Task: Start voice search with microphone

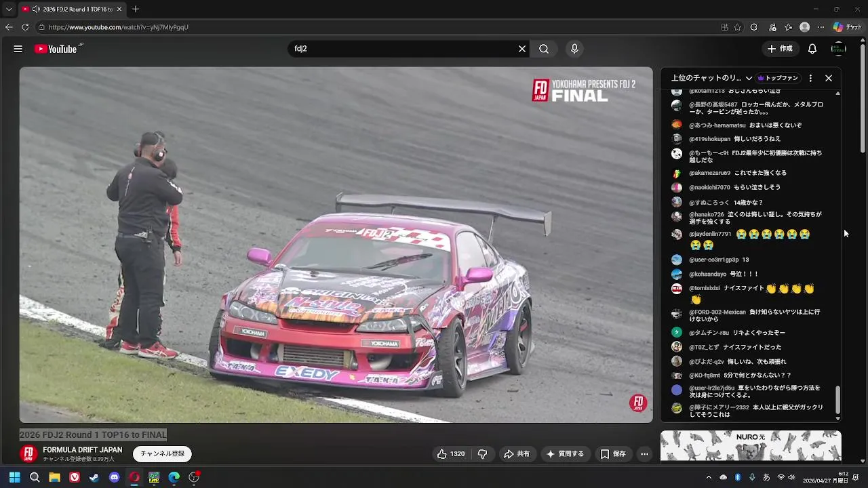Action: tap(574, 49)
